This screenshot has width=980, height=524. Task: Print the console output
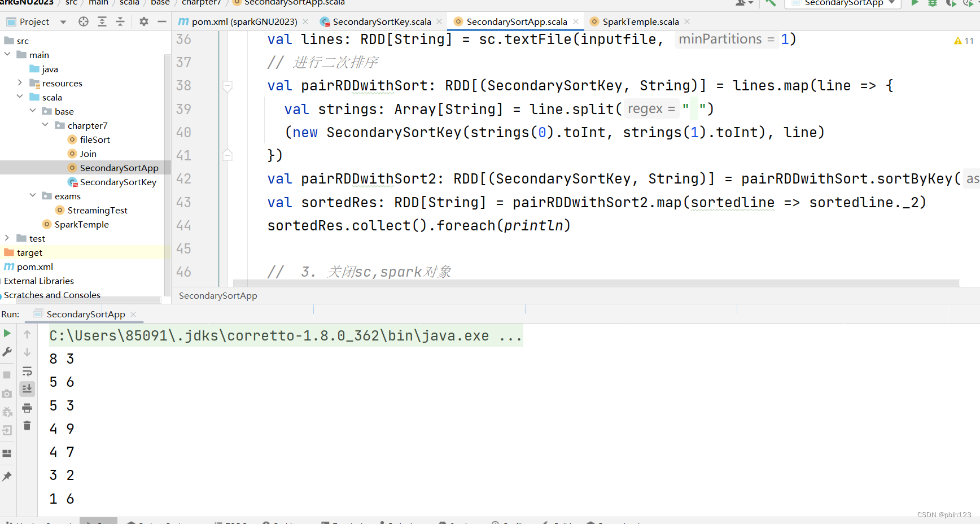[x=27, y=408]
